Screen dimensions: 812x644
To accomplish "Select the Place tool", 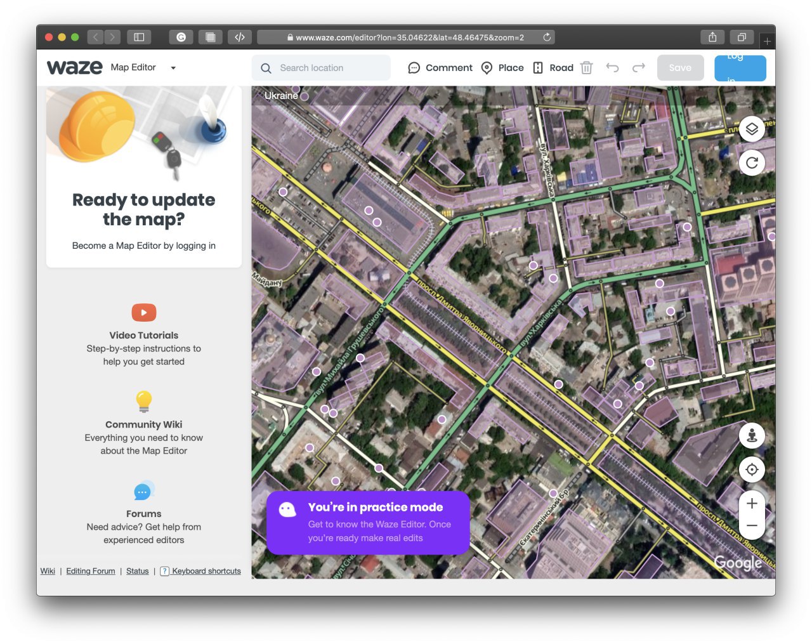I will (502, 68).
